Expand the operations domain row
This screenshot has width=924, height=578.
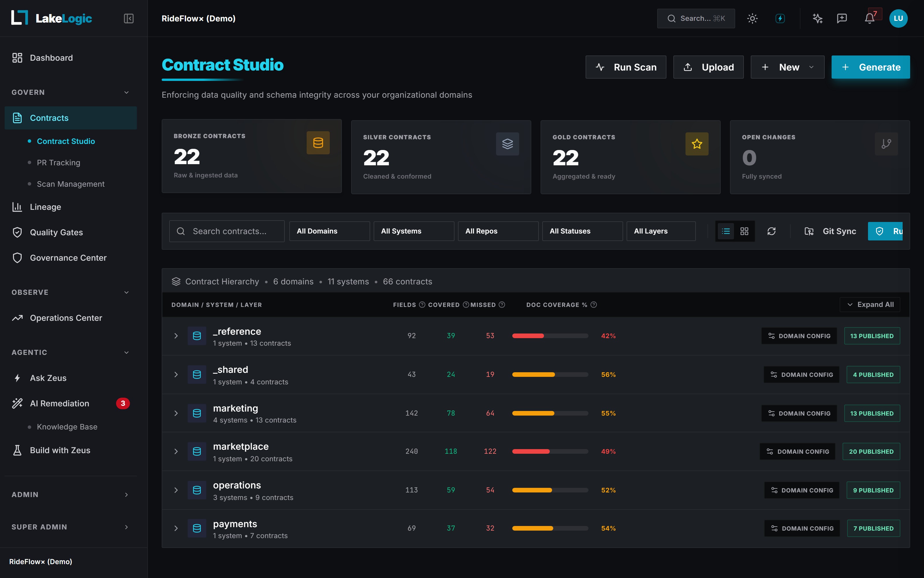point(176,490)
